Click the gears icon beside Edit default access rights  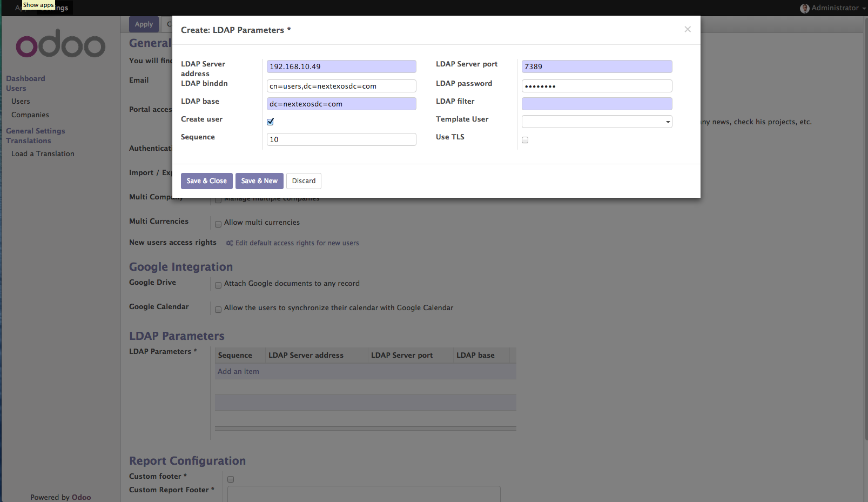coord(230,243)
